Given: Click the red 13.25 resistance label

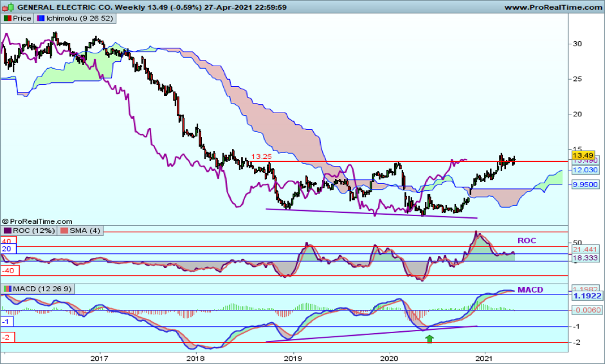Looking at the screenshot, I should coord(261,156).
